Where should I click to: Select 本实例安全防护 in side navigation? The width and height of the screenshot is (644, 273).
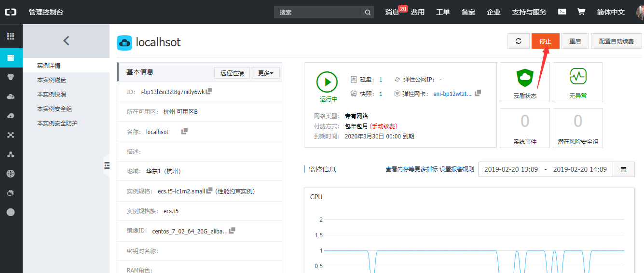(66, 123)
